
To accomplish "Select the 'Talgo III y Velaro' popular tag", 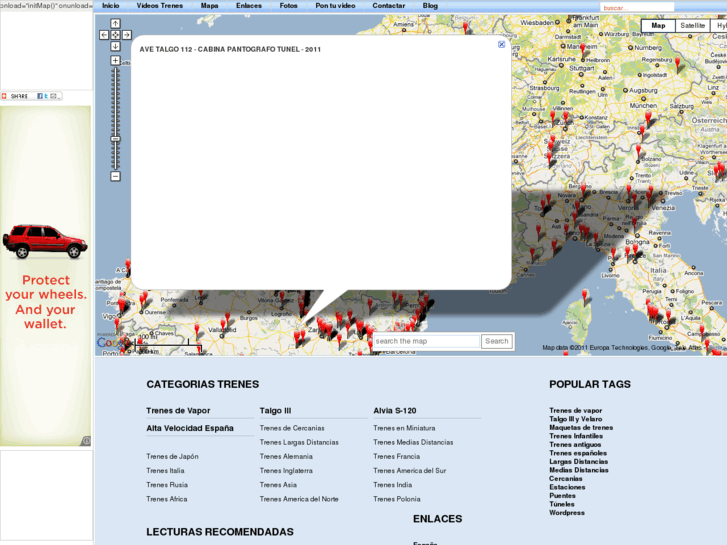I will coord(575,419).
